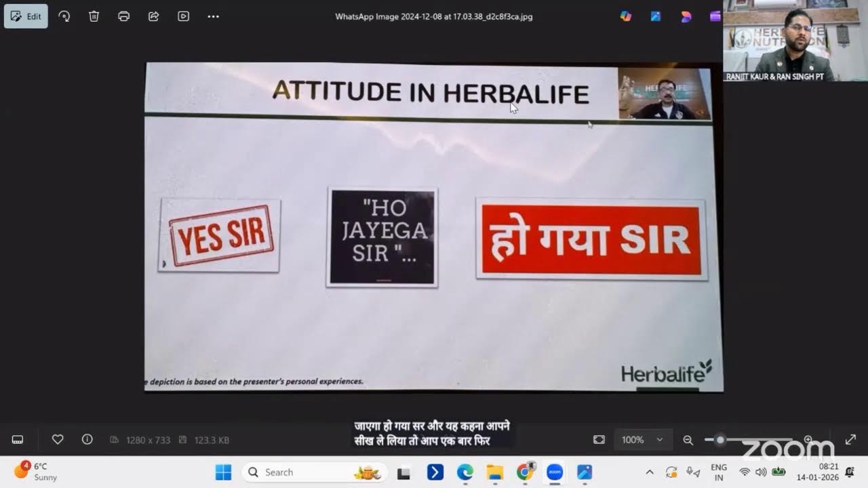Click the file name WhatsApp Image title text

point(434,16)
